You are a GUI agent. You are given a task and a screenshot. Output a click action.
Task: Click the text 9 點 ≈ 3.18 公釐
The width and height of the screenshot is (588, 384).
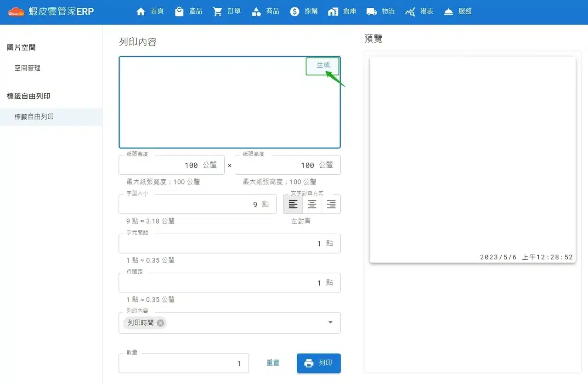click(150, 221)
